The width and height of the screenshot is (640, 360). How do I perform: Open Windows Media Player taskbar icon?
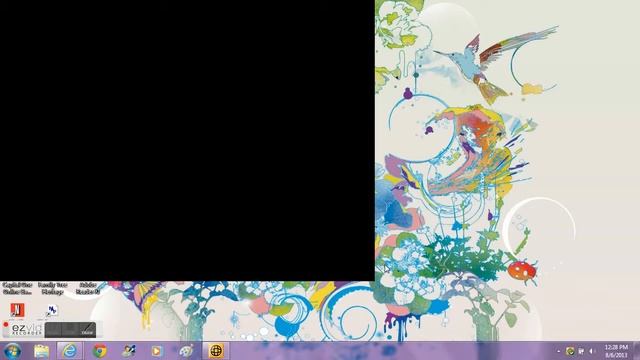pos(157,351)
